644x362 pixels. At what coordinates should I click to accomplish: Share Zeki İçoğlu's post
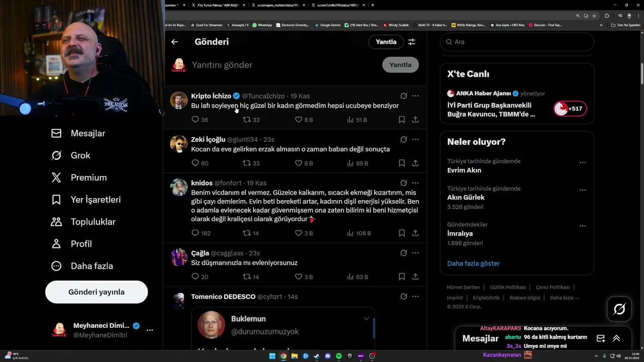pos(415,163)
